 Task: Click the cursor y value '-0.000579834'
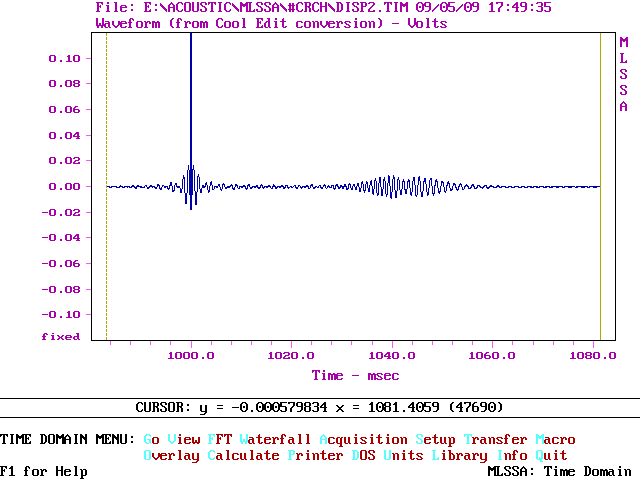(x=279, y=407)
